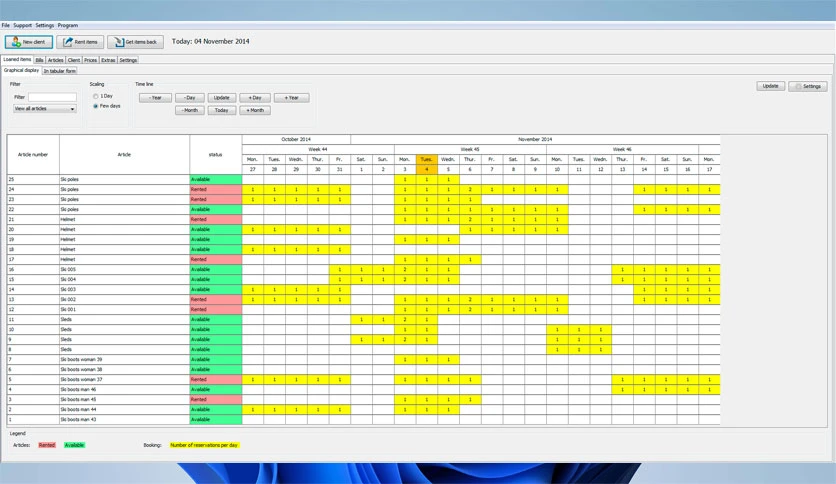Select the Ski boots man 45 row
The height and width of the screenshot is (484, 836).
364,399
